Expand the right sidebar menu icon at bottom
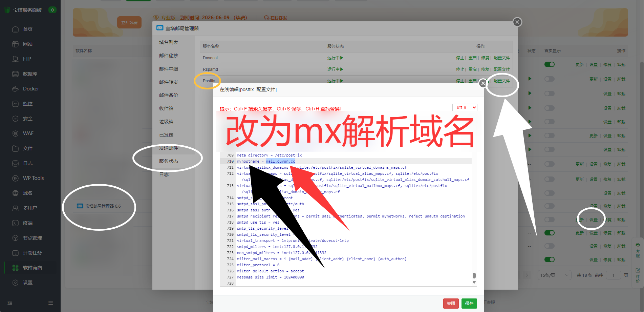 tap(50, 303)
